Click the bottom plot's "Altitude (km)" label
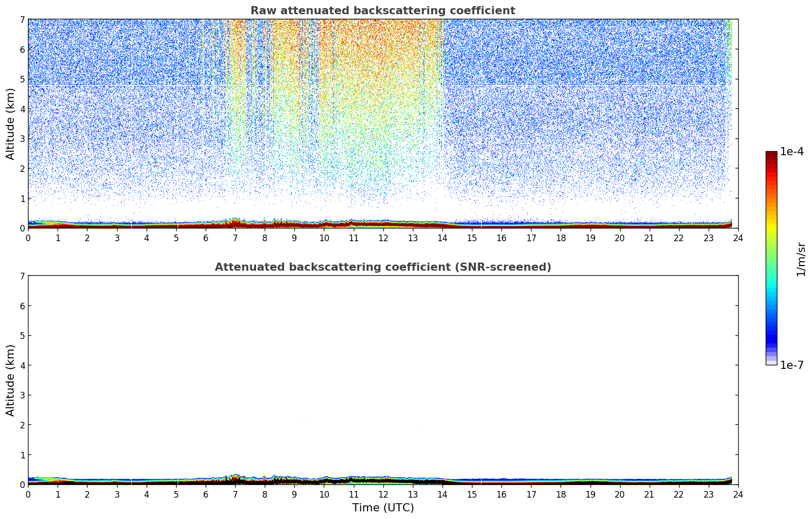This screenshot has height=519, width=812. coord(11,380)
